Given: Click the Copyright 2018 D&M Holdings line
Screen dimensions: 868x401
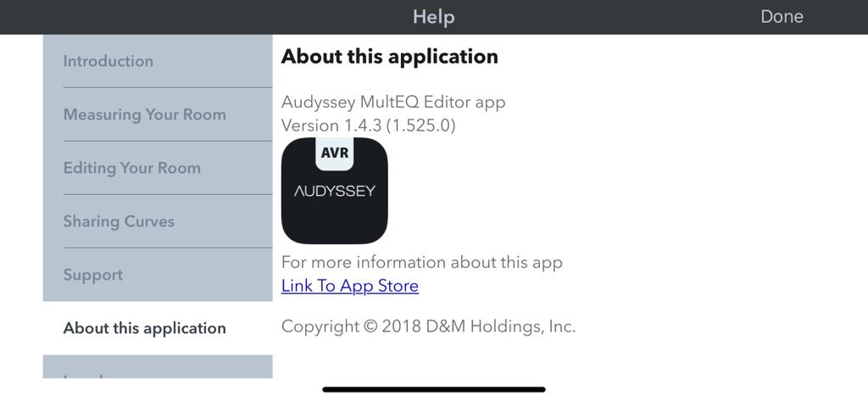Looking at the screenshot, I should 428,326.
